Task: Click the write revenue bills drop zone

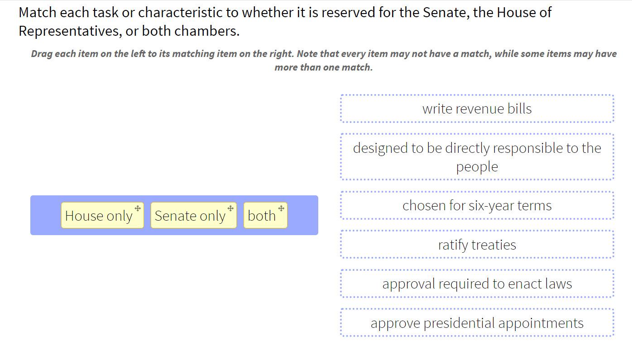Action: click(x=476, y=109)
